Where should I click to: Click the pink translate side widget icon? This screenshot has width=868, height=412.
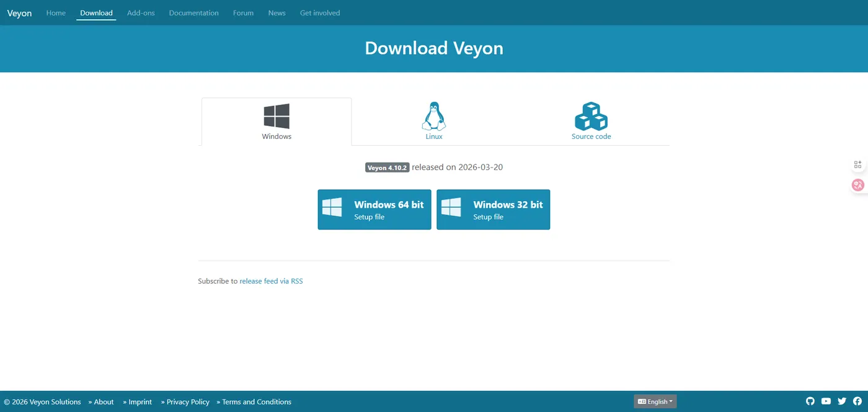[x=858, y=185]
